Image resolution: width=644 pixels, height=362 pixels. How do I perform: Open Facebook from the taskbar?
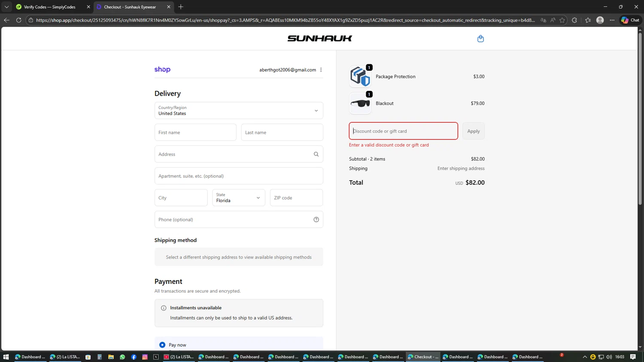134,357
